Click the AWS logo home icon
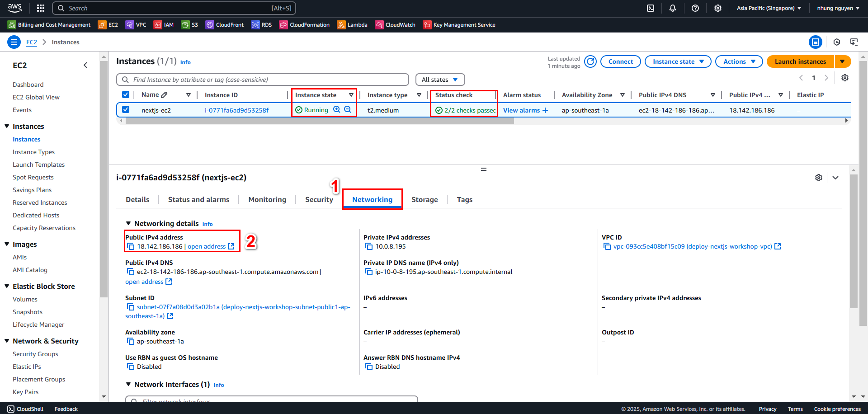The image size is (868, 414). (14, 8)
